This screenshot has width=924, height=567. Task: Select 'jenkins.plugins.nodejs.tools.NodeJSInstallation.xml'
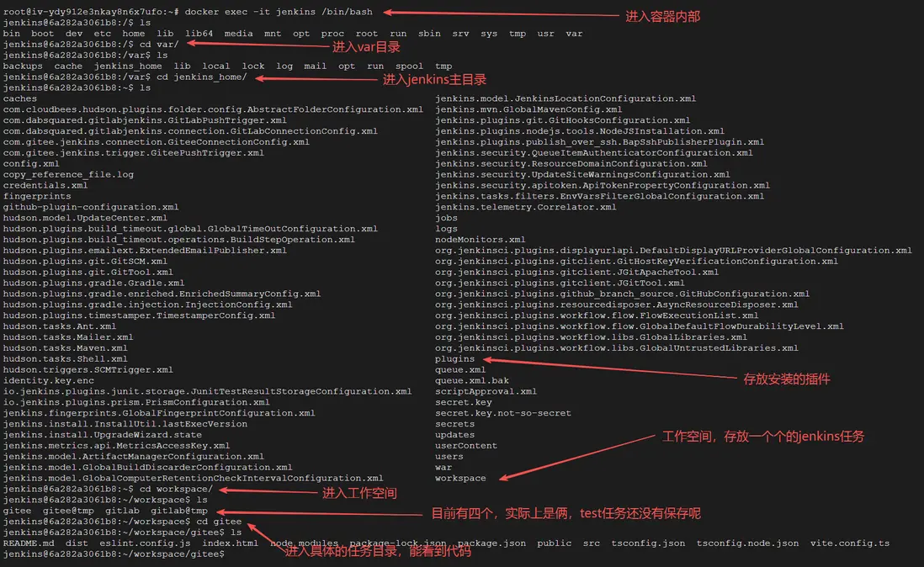point(580,131)
